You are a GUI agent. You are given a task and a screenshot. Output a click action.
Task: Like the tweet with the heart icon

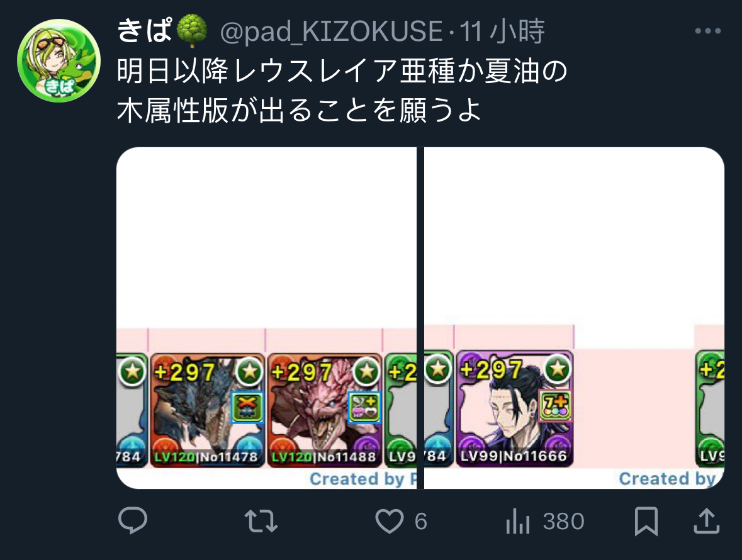pos(389,521)
